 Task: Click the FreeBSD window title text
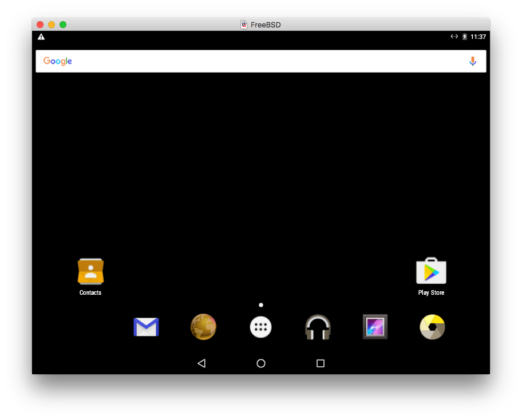pyautogui.click(x=266, y=25)
